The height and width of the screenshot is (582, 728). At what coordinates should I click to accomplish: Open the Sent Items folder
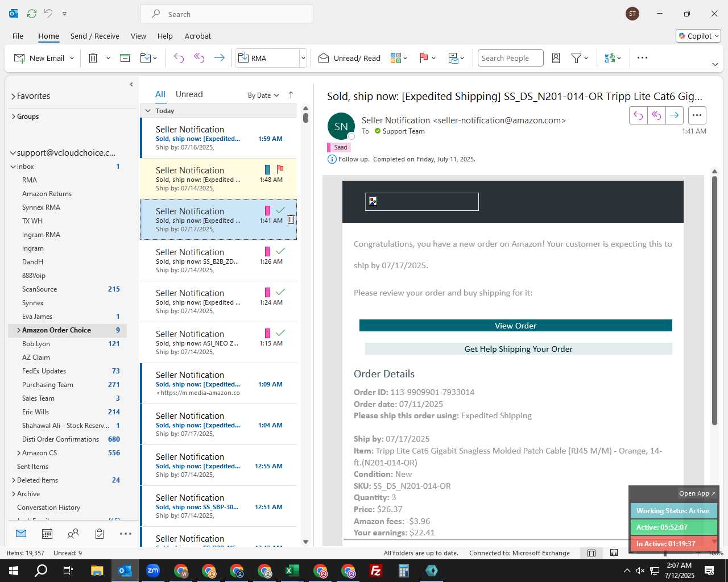point(32,467)
